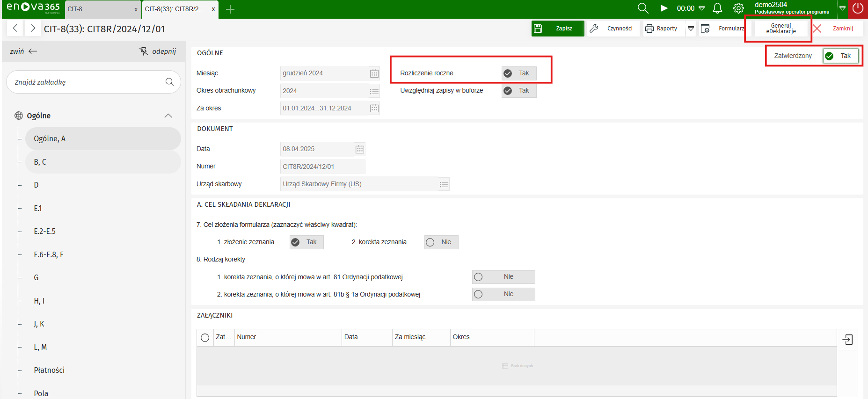Click the Znajdź zakładkę search field

tap(87, 82)
